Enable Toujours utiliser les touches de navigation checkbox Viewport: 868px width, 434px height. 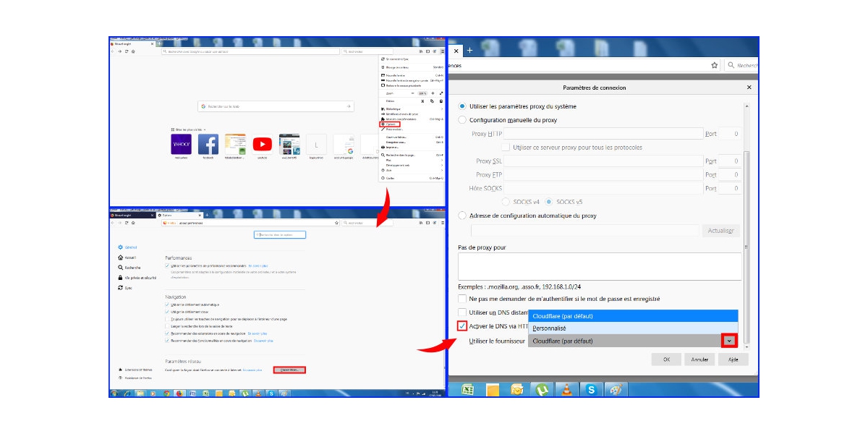pos(168,319)
